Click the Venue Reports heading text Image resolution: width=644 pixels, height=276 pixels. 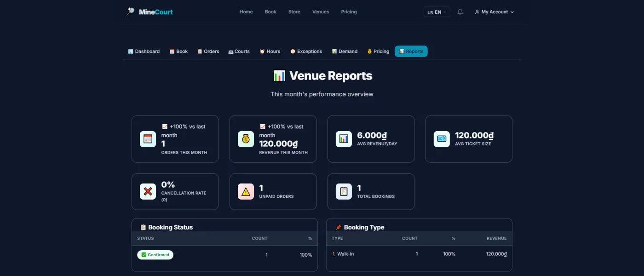[331, 76]
